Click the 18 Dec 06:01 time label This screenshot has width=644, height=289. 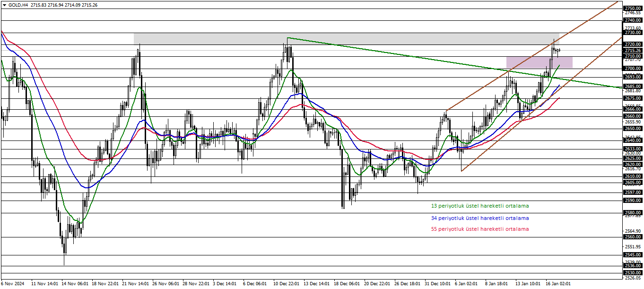point(348,284)
